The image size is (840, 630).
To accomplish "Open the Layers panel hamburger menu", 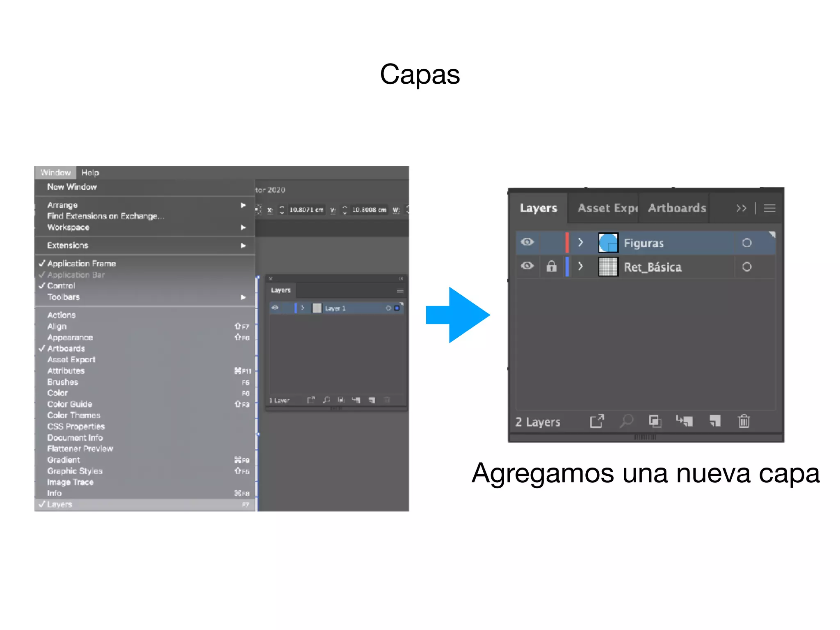I will (769, 208).
